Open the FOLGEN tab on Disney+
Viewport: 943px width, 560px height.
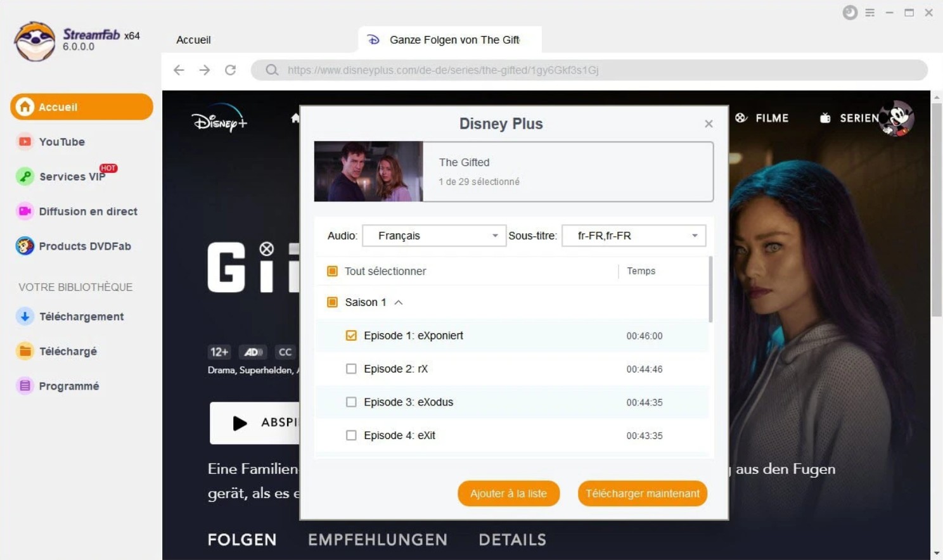pos(242,540)
